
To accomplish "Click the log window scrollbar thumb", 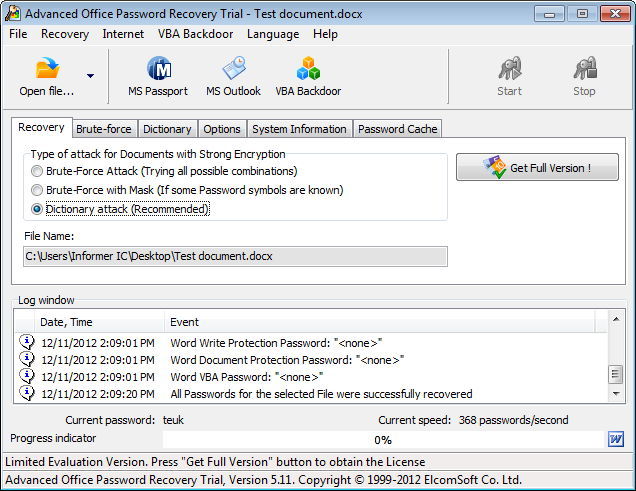I will [616, 374].
